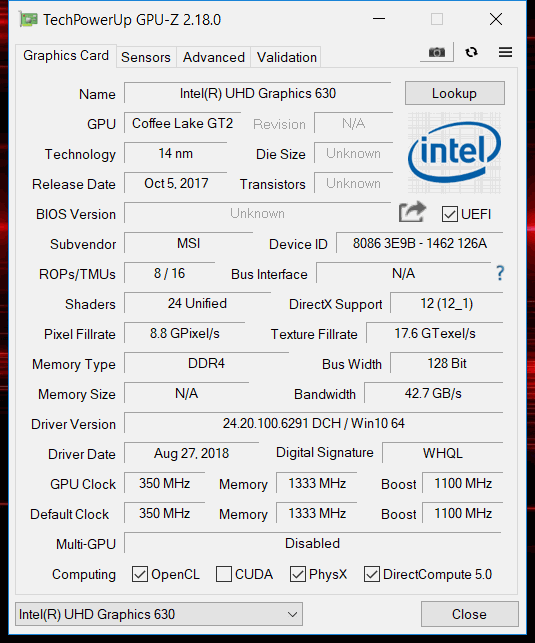The image size is (535, 643).
Task: Toggle the DirectCompute 5.0 checkbox
Action: pos(372,574)
